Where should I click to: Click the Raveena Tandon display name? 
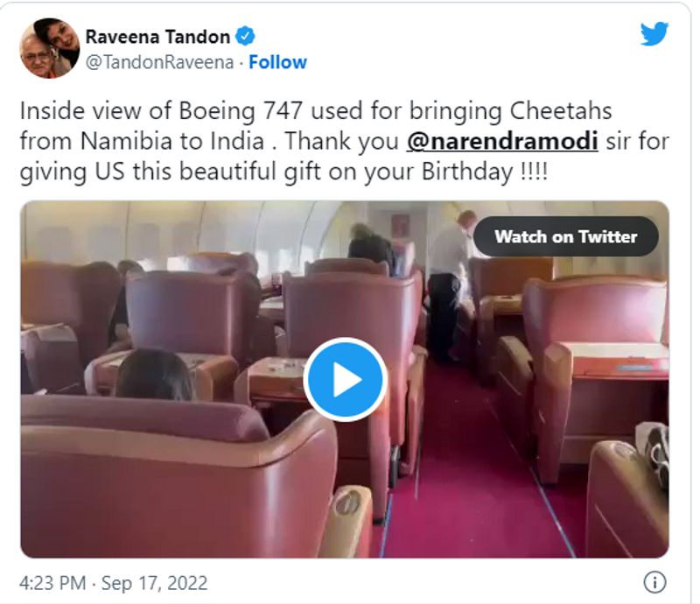pyautogui.click(x=157, y=37)
